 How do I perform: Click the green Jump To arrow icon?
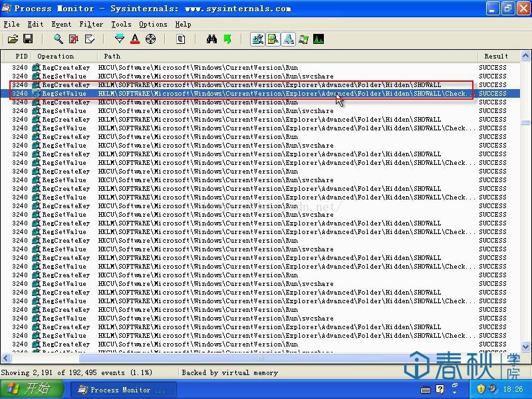[x=227, y=39]
